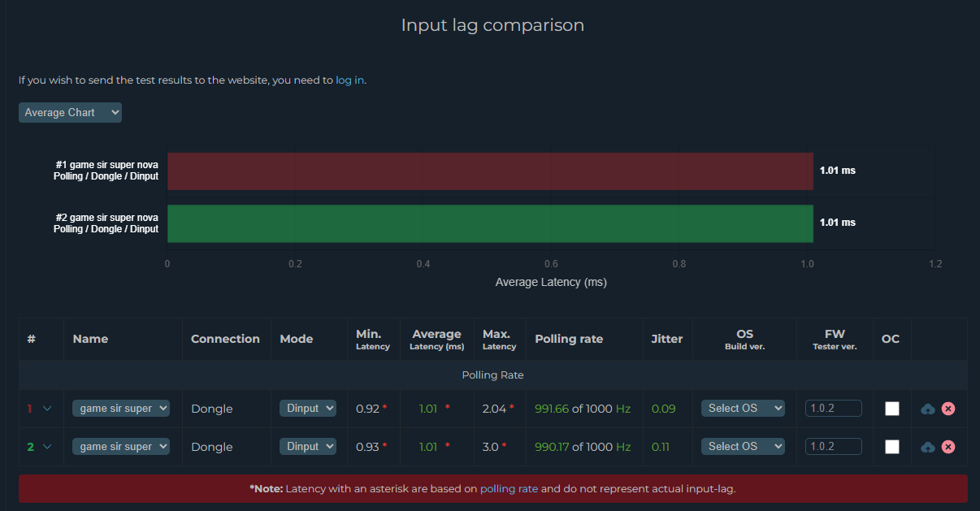Check the OC checkbox for row 1

click(x=891, y=409)
